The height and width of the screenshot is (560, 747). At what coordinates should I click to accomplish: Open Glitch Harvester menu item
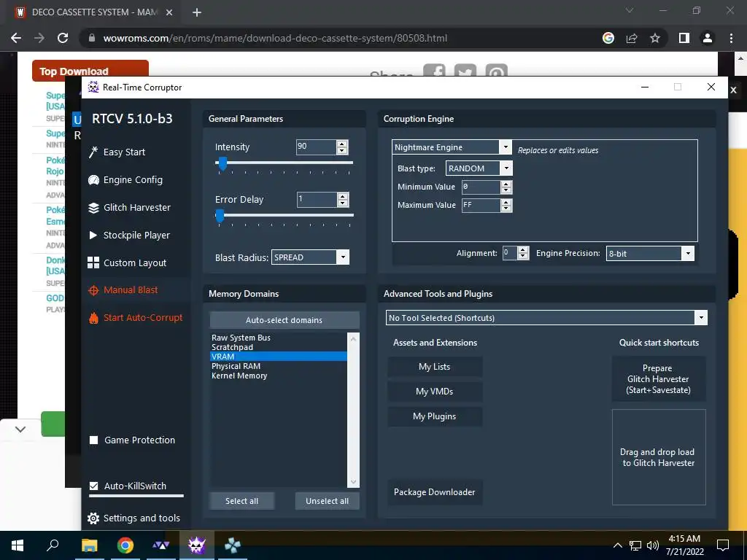point(136,208)
